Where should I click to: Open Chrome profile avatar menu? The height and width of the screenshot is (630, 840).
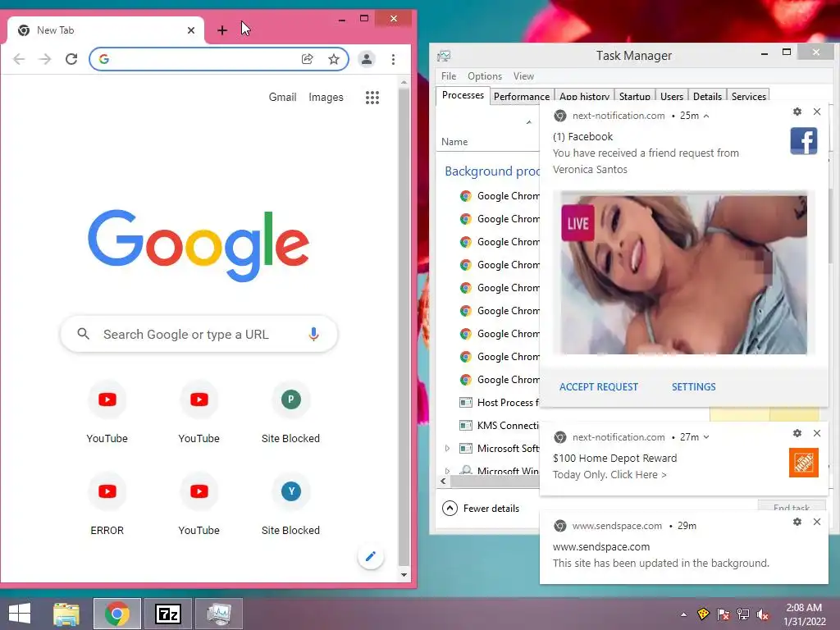[367, 59]
